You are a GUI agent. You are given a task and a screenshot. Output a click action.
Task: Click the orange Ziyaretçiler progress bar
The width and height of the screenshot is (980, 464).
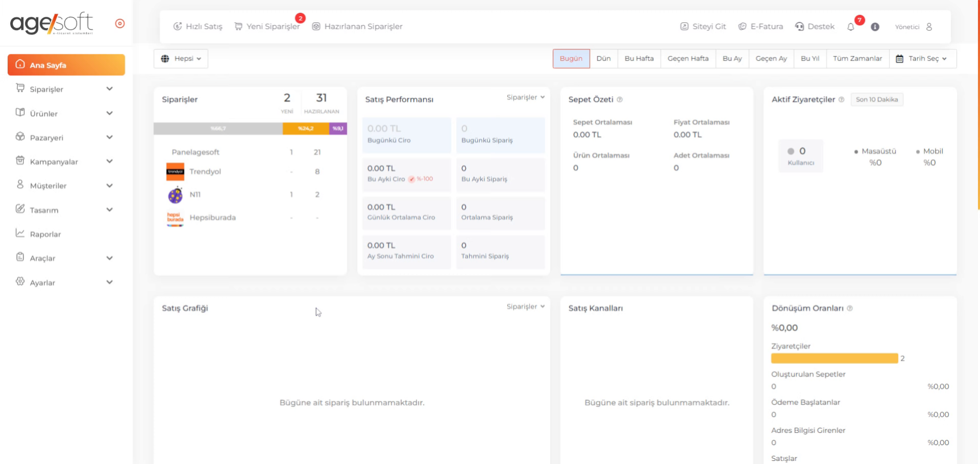(x=834, y=358)
